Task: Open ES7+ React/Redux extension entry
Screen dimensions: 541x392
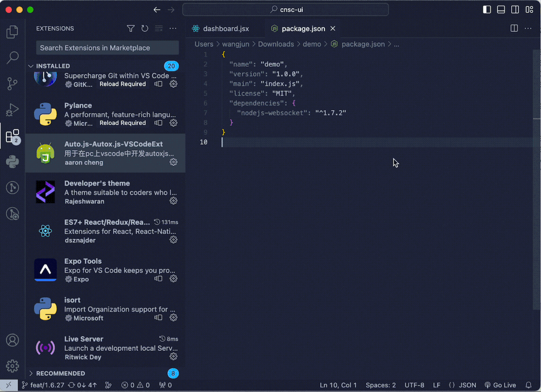Action: 105,231
